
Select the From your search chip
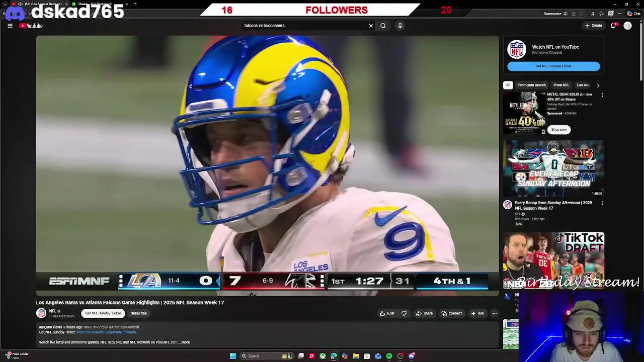click(x=532, y=85)
